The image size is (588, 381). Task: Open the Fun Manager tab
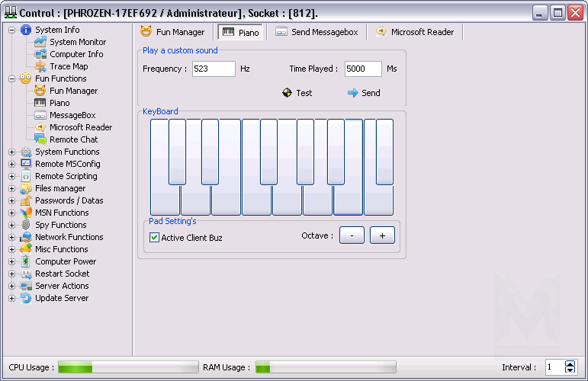[173, 32]
